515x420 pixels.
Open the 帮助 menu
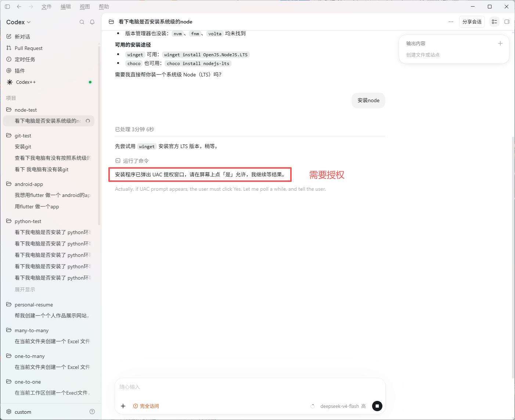pyautogui.click(x=104, y=7)
